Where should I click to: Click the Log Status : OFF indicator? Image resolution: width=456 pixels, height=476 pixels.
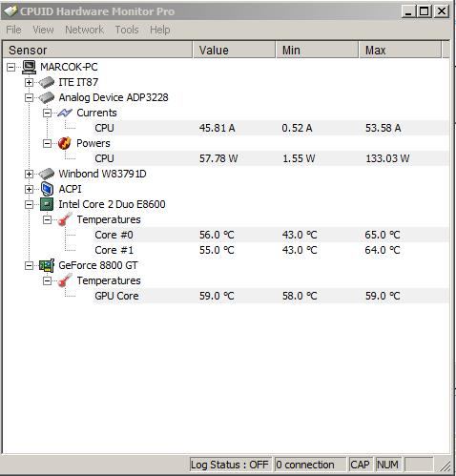[x=230, y=465]
